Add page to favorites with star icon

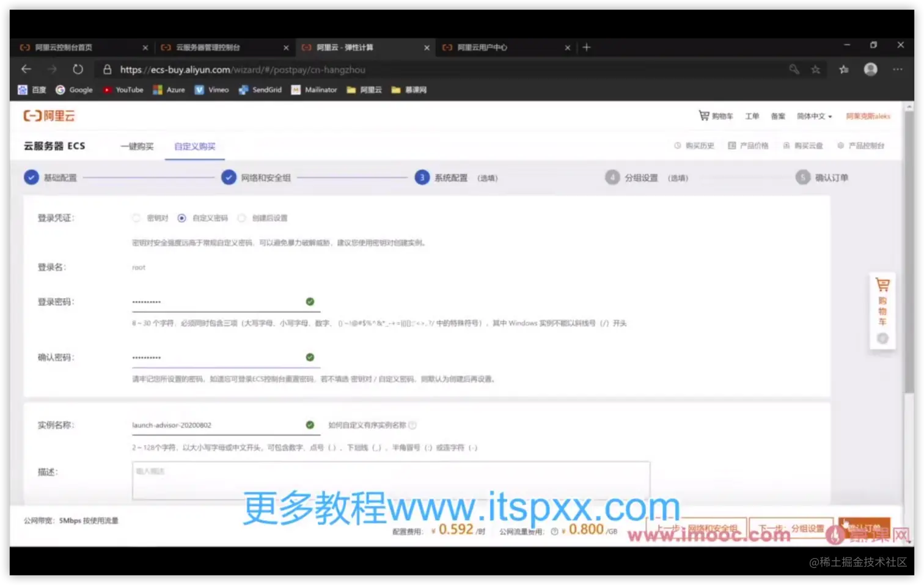(815, 69)
